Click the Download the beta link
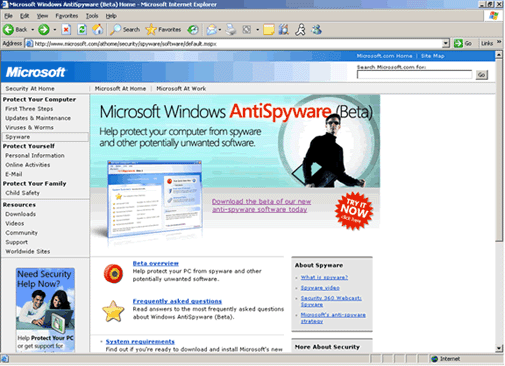The image size is (505, 366). point(261,206)
